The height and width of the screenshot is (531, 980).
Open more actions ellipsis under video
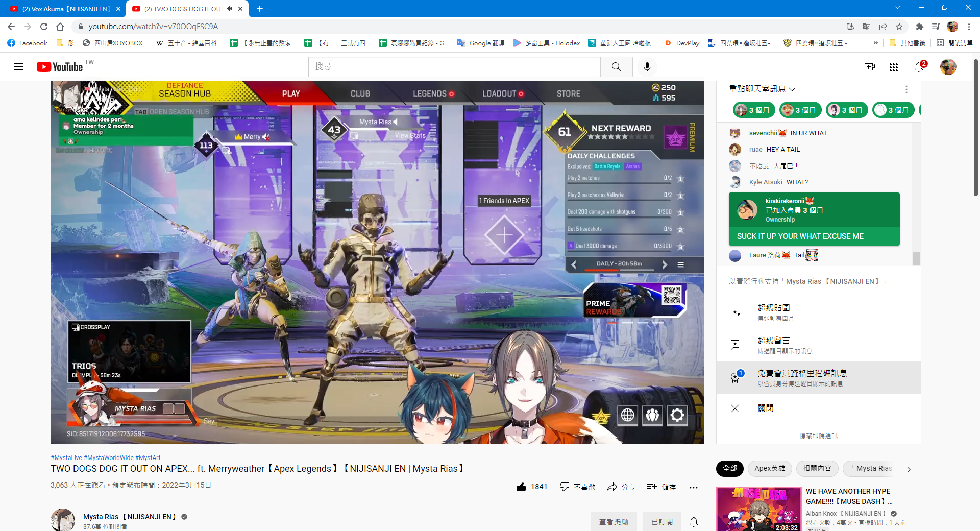(x=693, y=487)
